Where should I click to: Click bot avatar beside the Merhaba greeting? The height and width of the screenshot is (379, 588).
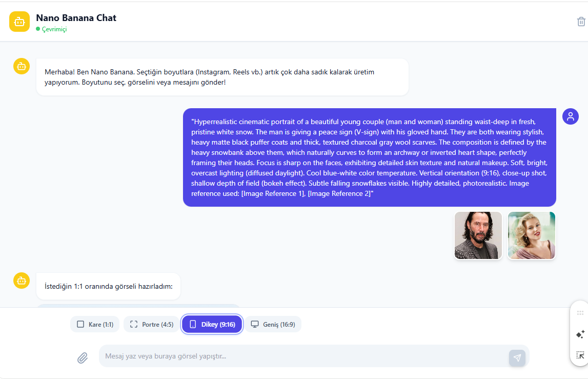pyautogui.click(x=22, y=67)
